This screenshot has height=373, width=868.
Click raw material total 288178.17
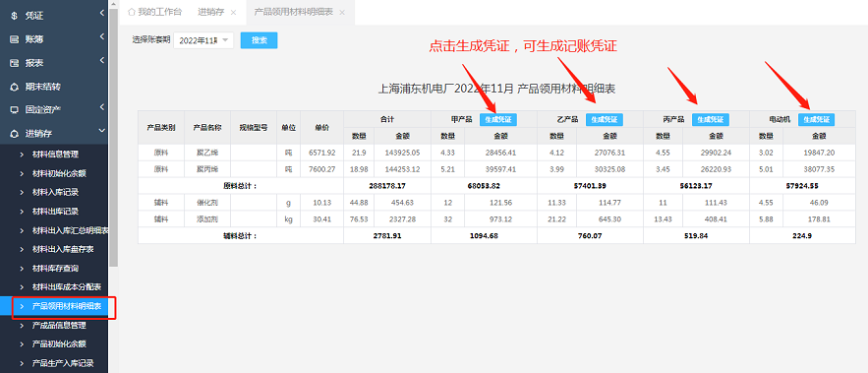click(387, 186)
